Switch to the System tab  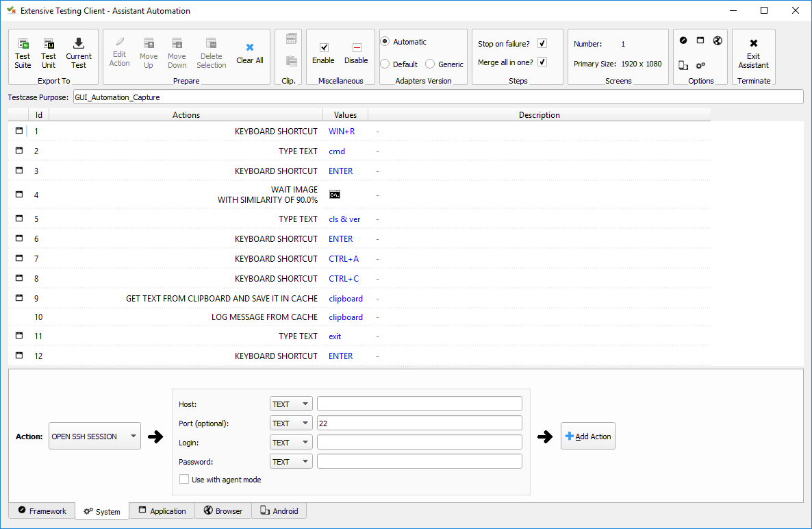[x=102, y=511]
